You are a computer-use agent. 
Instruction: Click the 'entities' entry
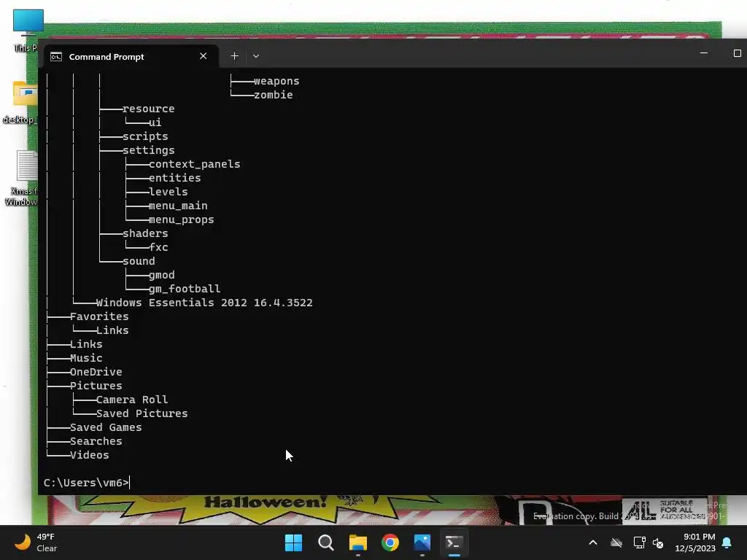tap(174, 178)
